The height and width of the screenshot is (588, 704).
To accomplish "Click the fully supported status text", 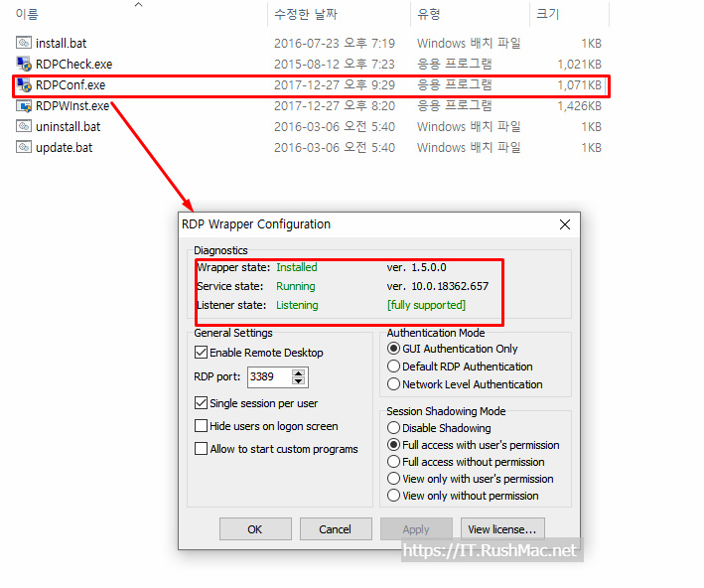I will tap(426, 305).
